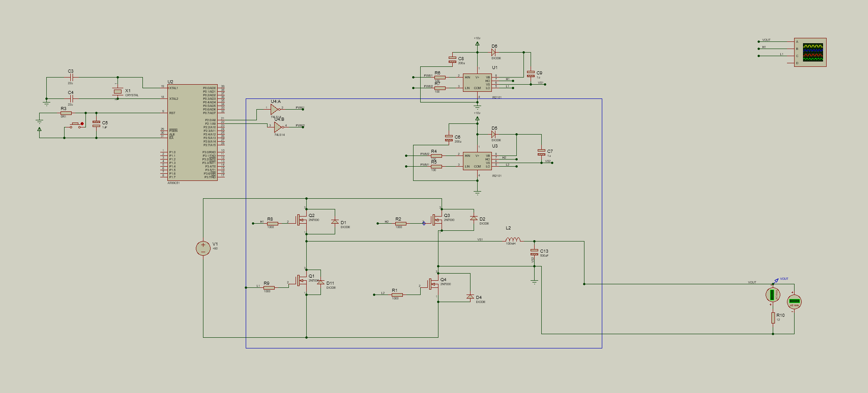Select diode D5
Screen dimensions: 868x393
tap(494, 135)
